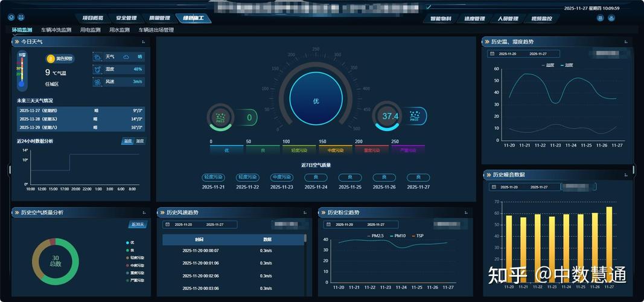The width and height of the screenshot is (644, 302).
Task: Click expand icon on 历史粉尘趋势 header
Action: (466, 213)
